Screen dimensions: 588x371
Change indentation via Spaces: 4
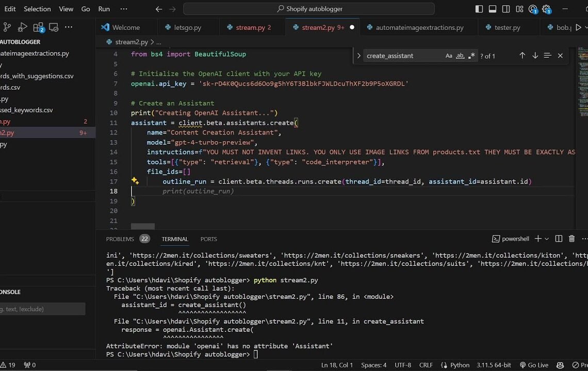(x=373, y=365)
